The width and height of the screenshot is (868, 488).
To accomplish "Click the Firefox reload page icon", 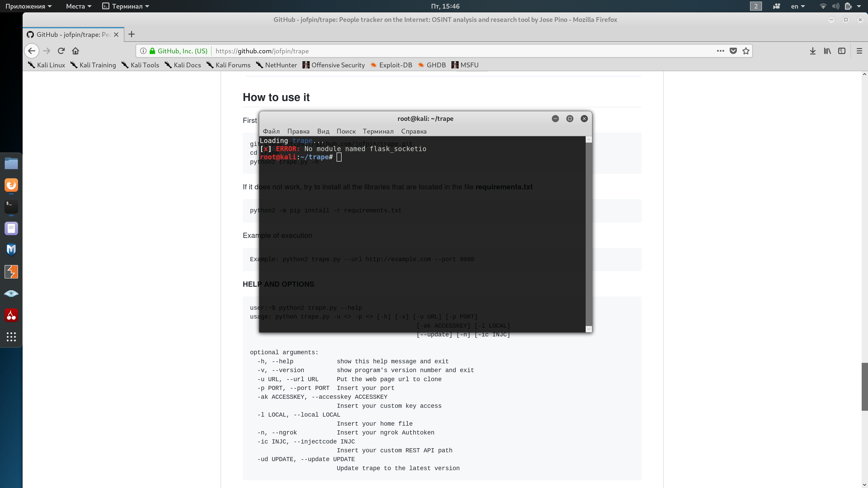I will click(61, 51).
